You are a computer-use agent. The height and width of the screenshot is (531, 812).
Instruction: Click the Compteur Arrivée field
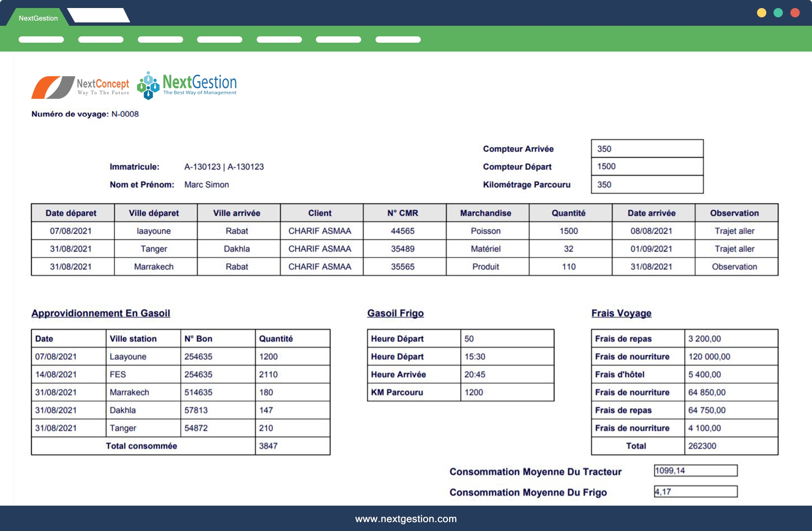(x=647, y=148)
